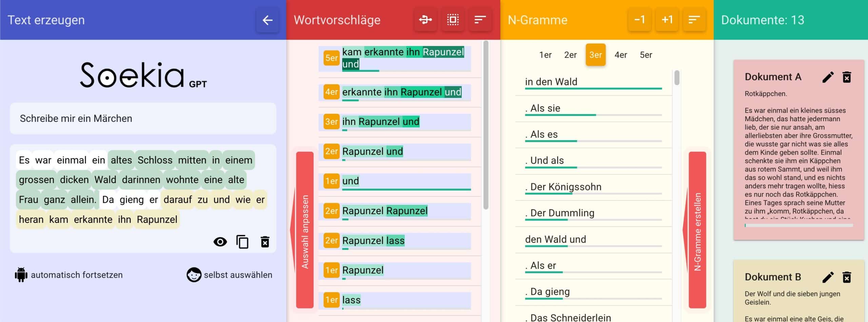Toggle the eye visibility icon below generated text

click(220, 242)
